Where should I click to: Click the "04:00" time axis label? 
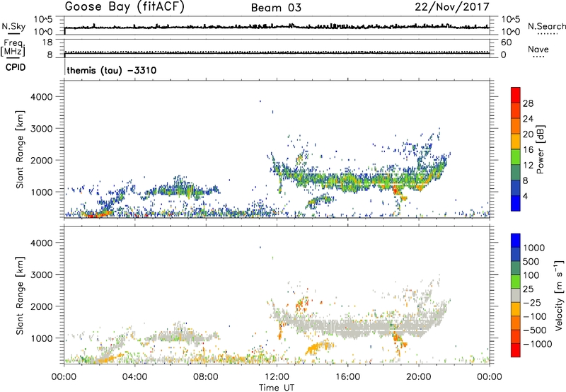click(134, 377)
